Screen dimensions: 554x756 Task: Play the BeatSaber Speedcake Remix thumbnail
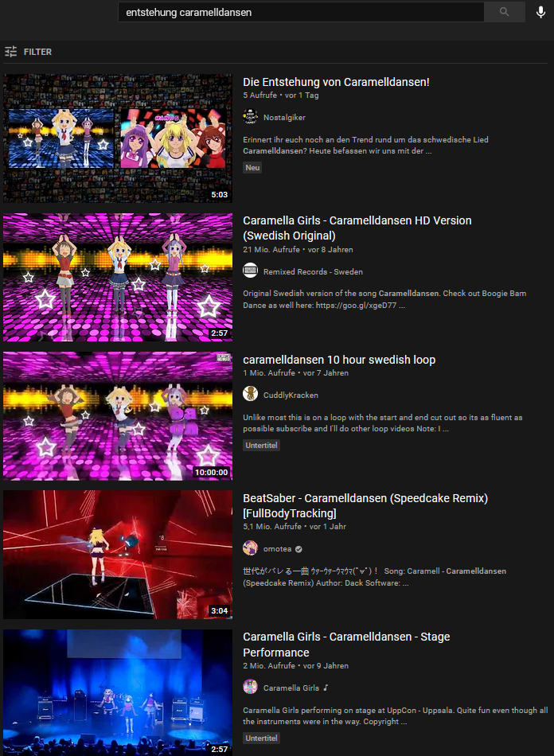[118, 555]
